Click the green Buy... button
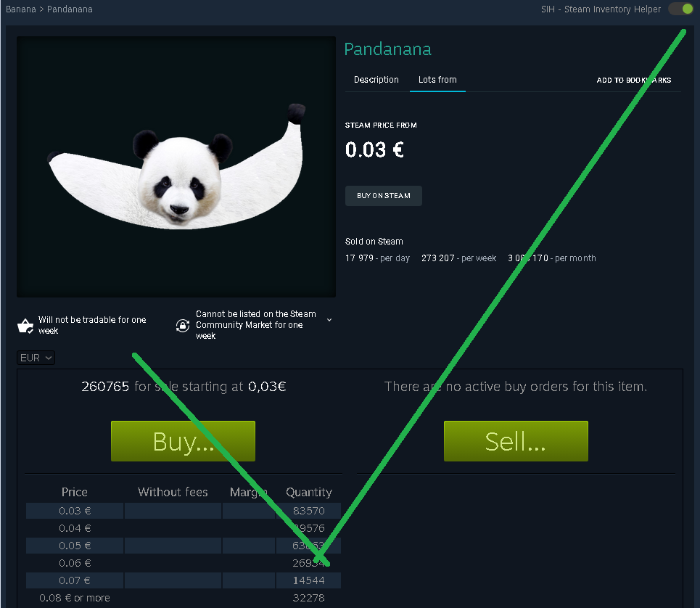The image size is (700, 608). [x=183, y=441]
